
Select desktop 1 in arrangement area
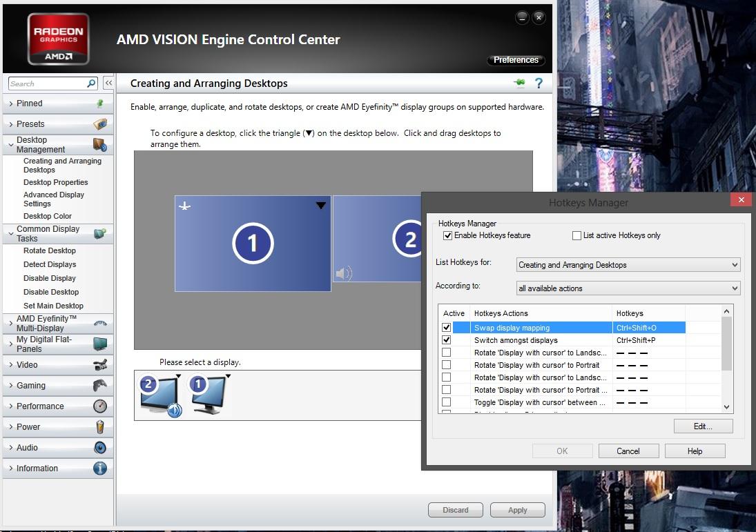253,244
